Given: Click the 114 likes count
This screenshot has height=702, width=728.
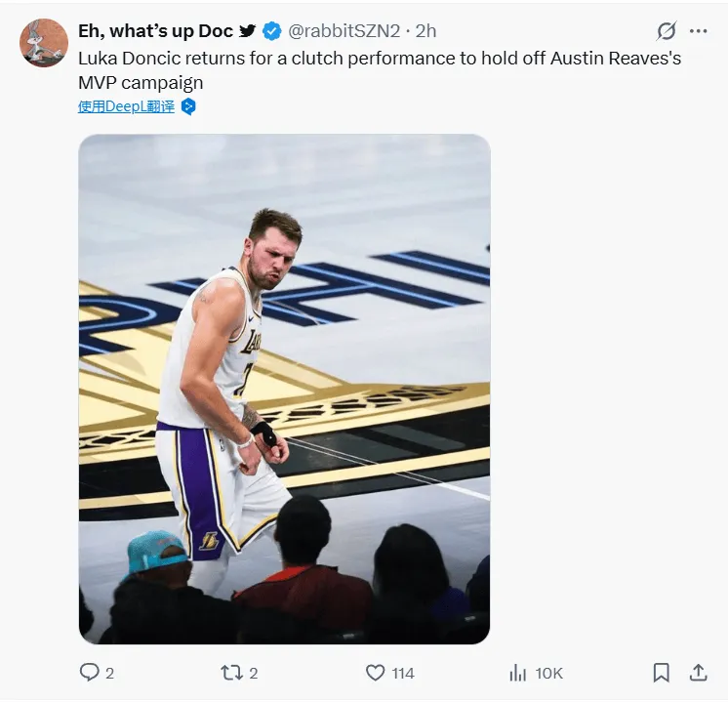Looking at the screenshot, I should (403, 673).
